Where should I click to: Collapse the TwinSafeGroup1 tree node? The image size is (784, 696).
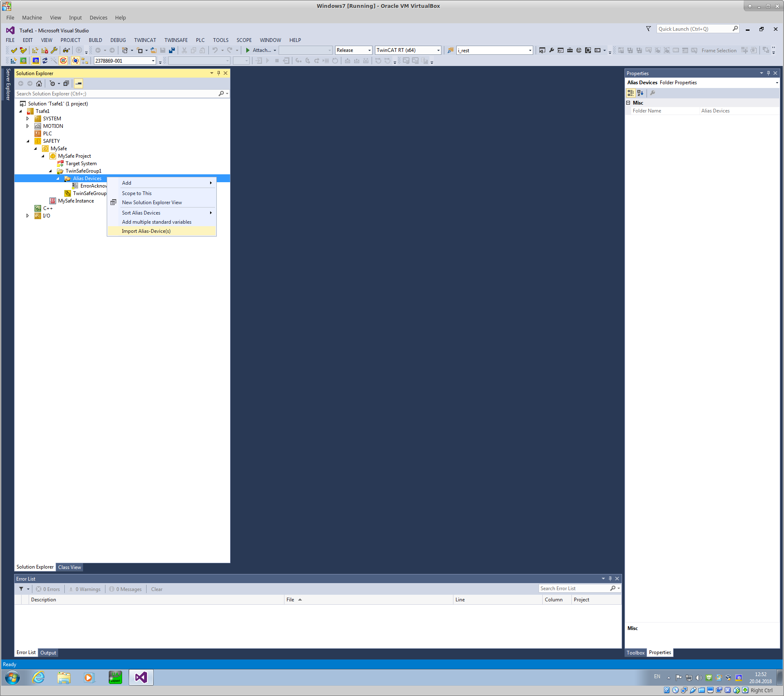pyautogui.click(x=50, y=171)
